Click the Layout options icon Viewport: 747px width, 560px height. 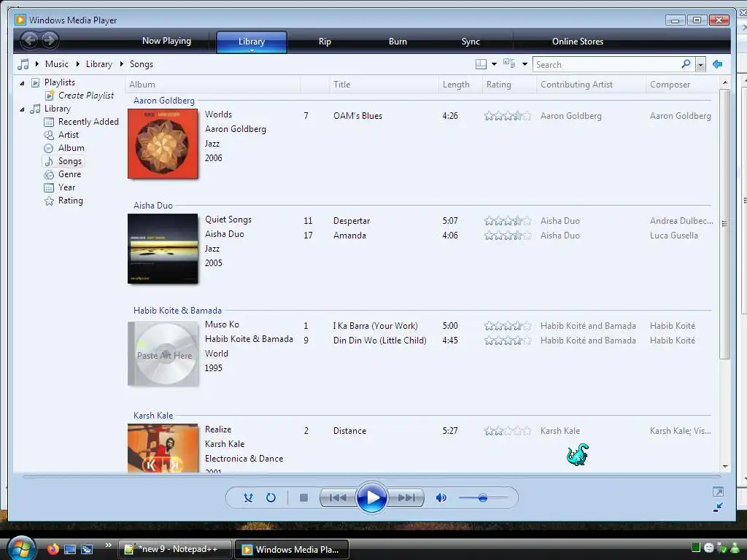click(x=481, y=64)
